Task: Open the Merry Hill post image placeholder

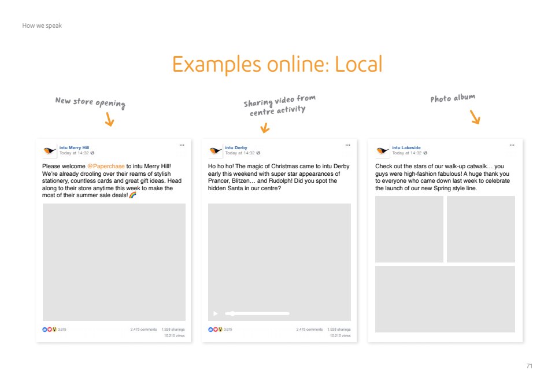Action: tap(114, 262)
